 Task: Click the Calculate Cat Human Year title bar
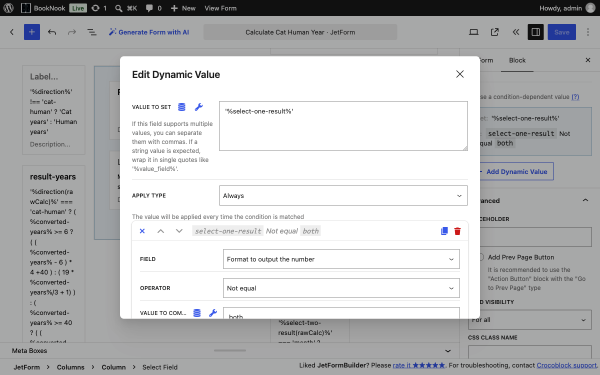pyautogui.click(x=300, y=32)
